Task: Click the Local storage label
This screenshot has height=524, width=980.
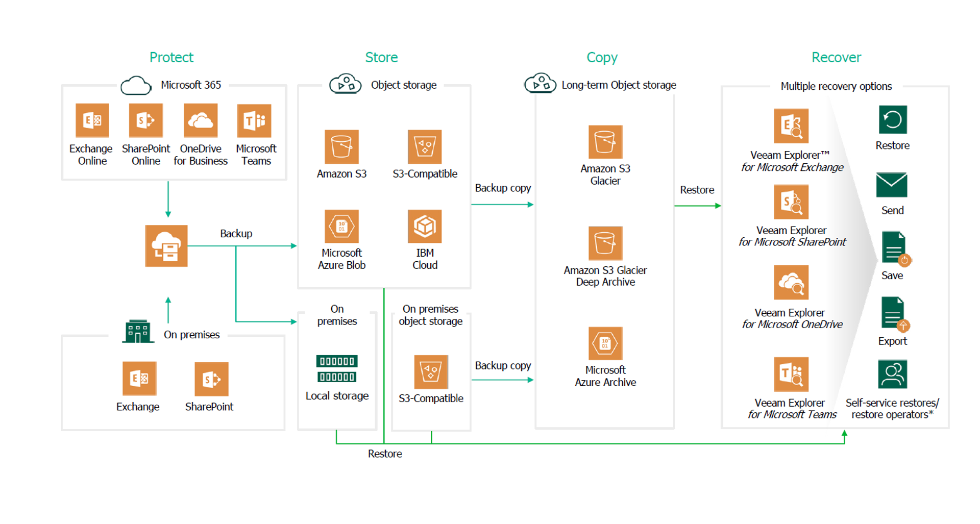Action: tap(337, 396)
